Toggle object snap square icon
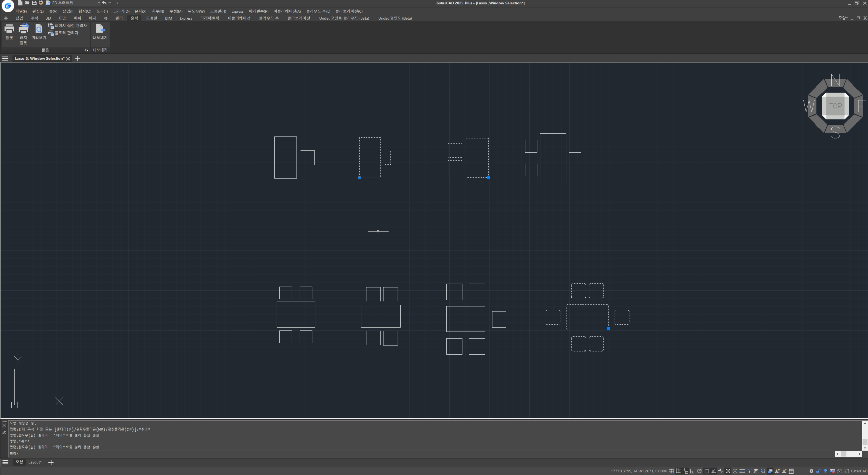This screenshot has width=868, height=475. pos(707,471)
